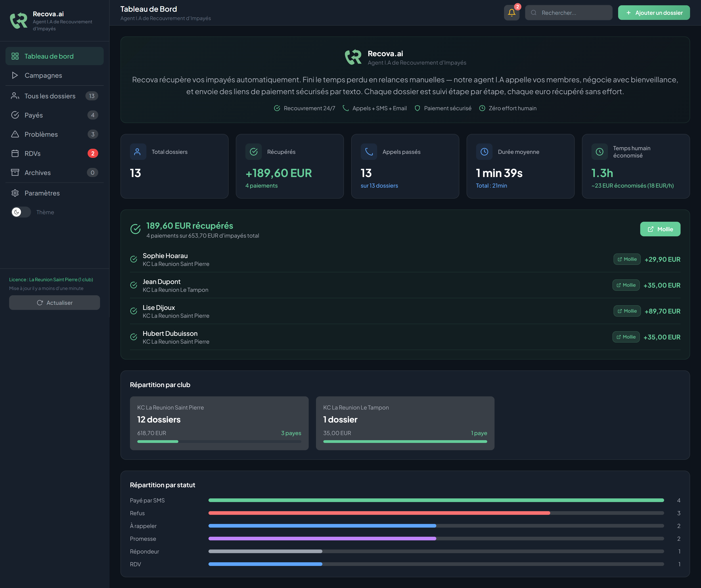Viewport: 701px width, 588px height.
Task: Click the Paramètres gear icon
Action: point(15,193)
